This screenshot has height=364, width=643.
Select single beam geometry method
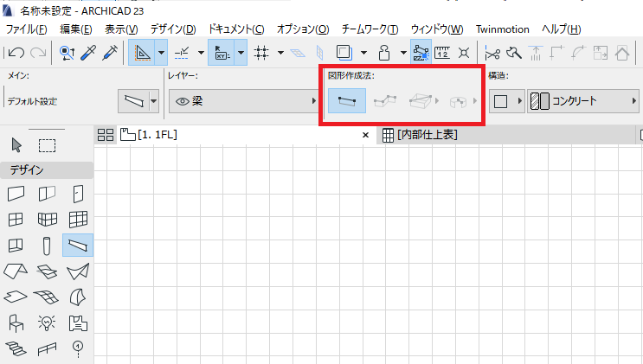347,101
